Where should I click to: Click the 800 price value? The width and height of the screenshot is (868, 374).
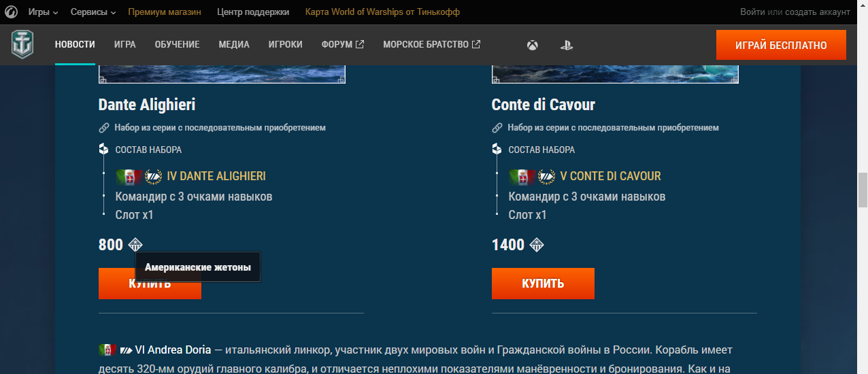pyautogui.click(x=111, y=245)
